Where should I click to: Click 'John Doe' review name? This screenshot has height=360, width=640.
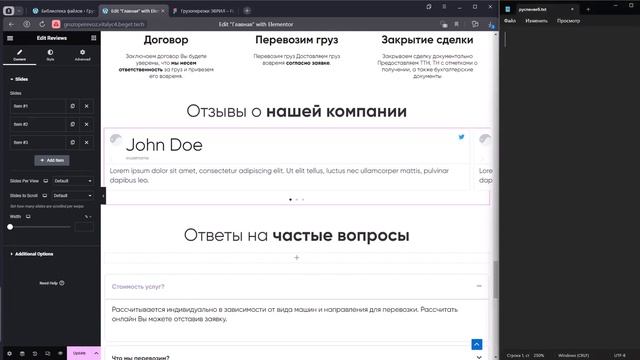pyautogui.click(x=164, y=145)
